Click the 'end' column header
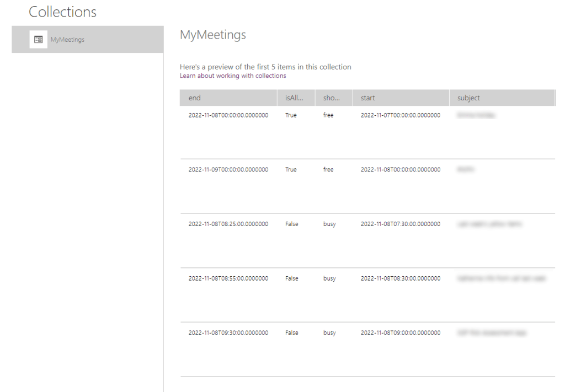Viewport: 565px width, 392px height. click(x=194, y=98)
